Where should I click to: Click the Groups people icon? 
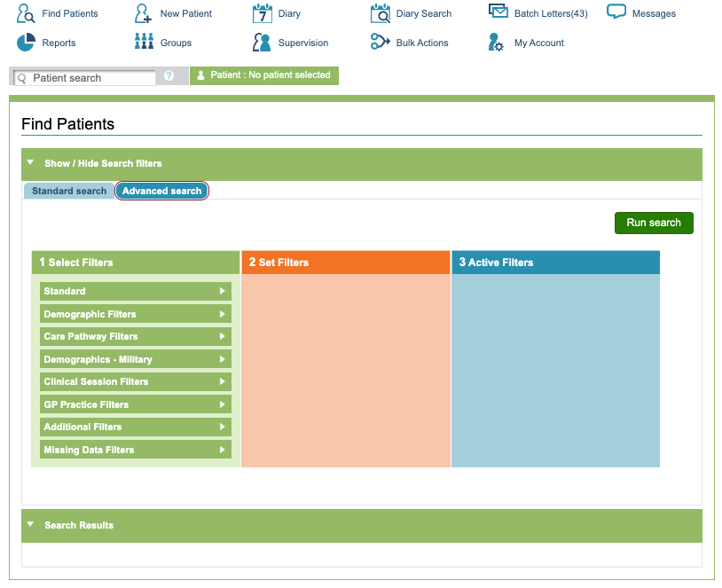pos(144,43)
